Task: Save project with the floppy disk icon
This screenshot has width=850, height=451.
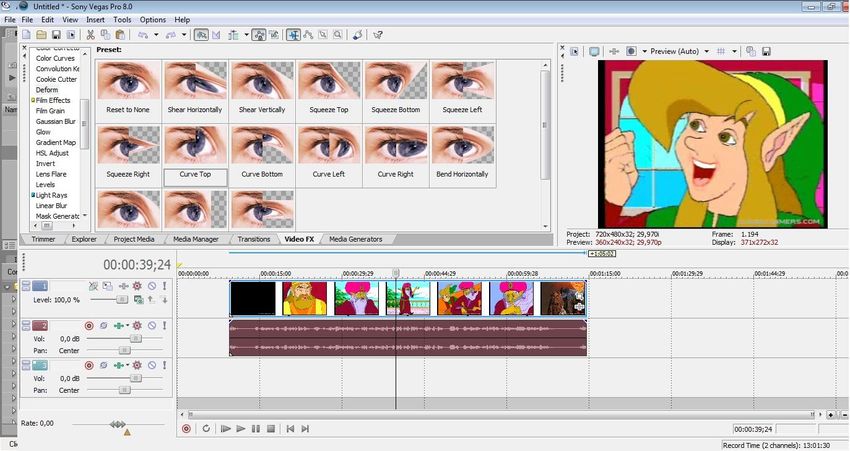Action: [56, 35]
